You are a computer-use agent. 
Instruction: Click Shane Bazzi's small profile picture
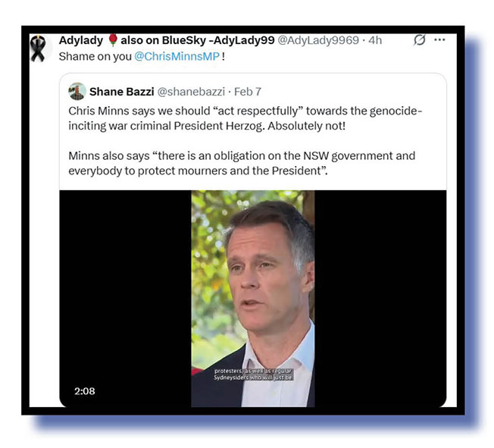(77, 92)
